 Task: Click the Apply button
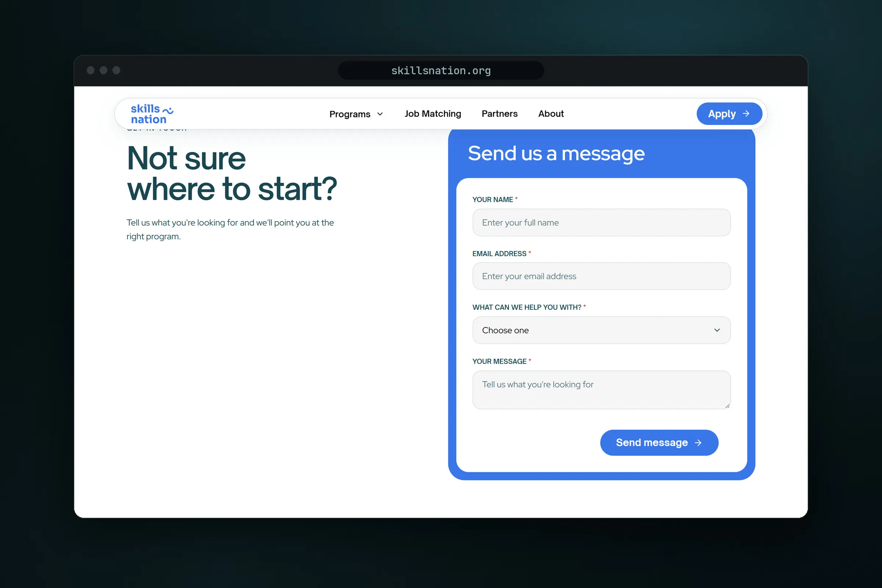[x=729, y=114]
